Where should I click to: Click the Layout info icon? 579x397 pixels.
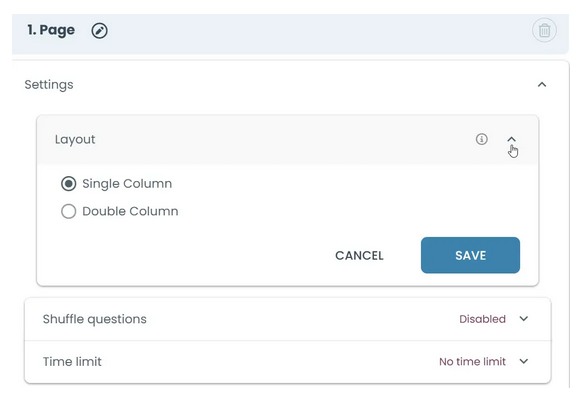(481, 139)
